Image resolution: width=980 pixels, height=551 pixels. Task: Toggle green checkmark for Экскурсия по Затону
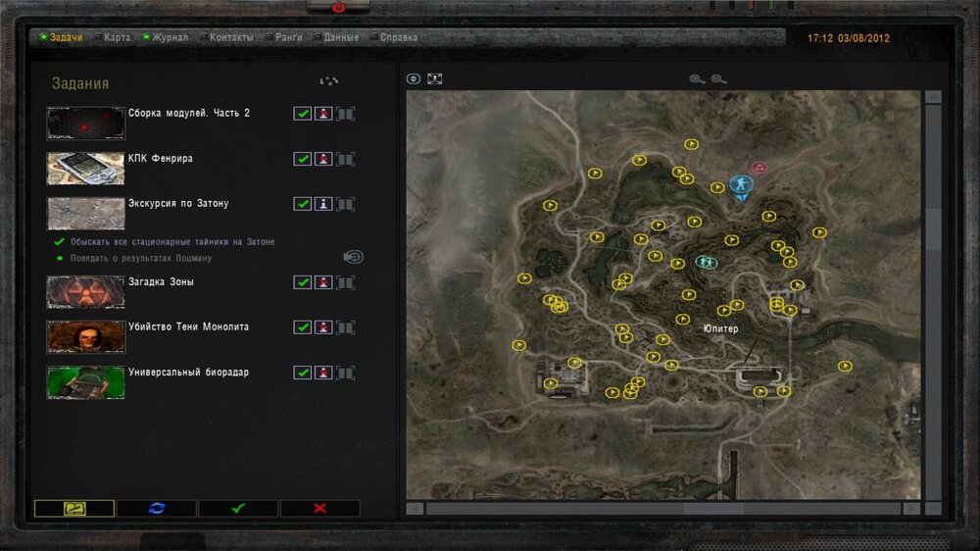303,204
